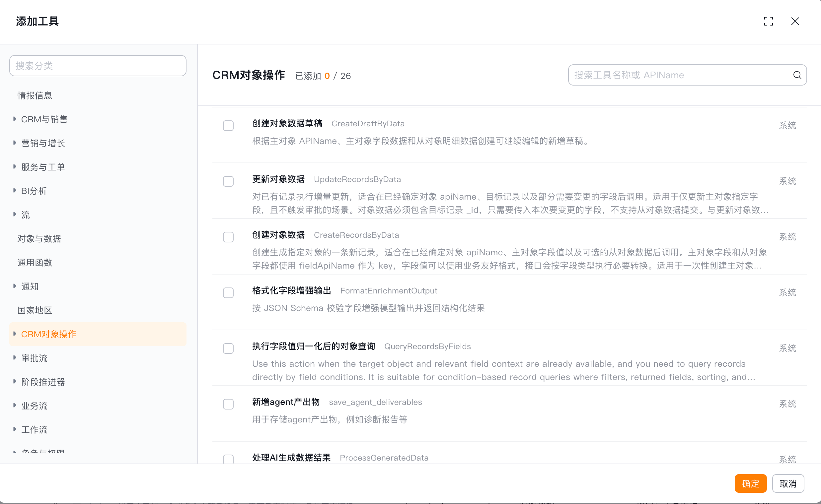Image resolution: width=821 pixels, height=504 pixels.
Task: Click the save_agent_deliverables API name text
Action: click(x=375, y=402)
